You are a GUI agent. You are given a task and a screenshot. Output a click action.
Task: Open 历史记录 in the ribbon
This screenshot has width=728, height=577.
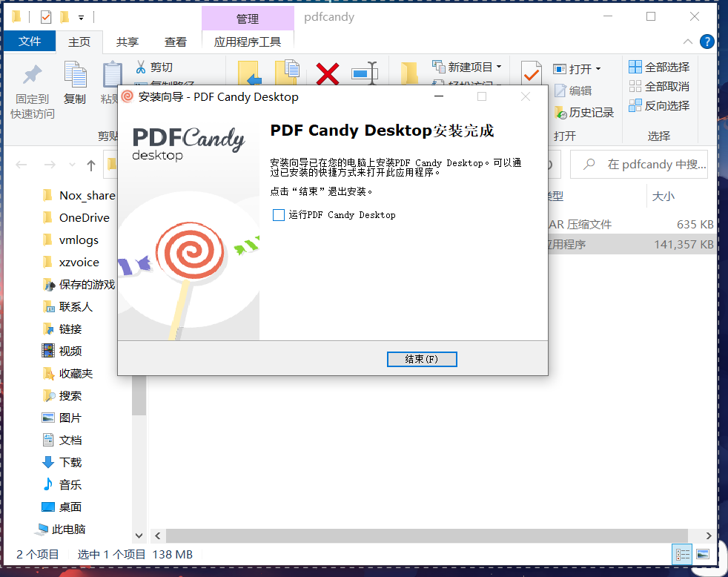click(x=584, y=113)
